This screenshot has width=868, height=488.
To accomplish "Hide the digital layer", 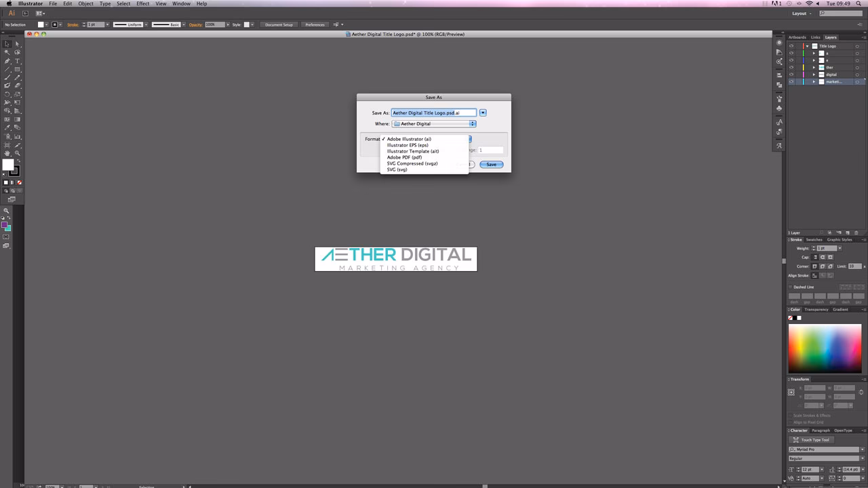I will [791, 75].
